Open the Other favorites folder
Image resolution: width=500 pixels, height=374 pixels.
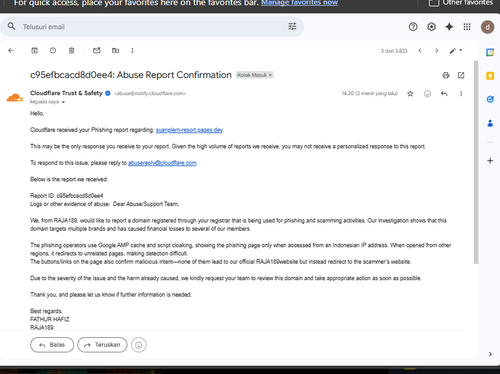pos(460,3)
